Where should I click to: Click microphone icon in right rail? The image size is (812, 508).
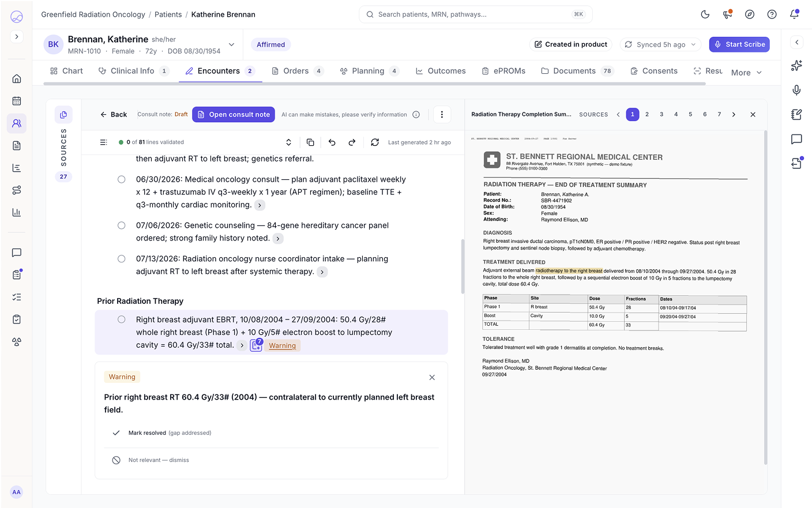tap(796, 90)
